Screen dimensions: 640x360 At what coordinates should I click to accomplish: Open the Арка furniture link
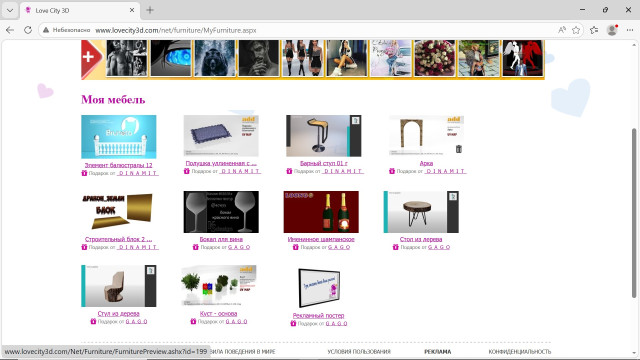426,163
